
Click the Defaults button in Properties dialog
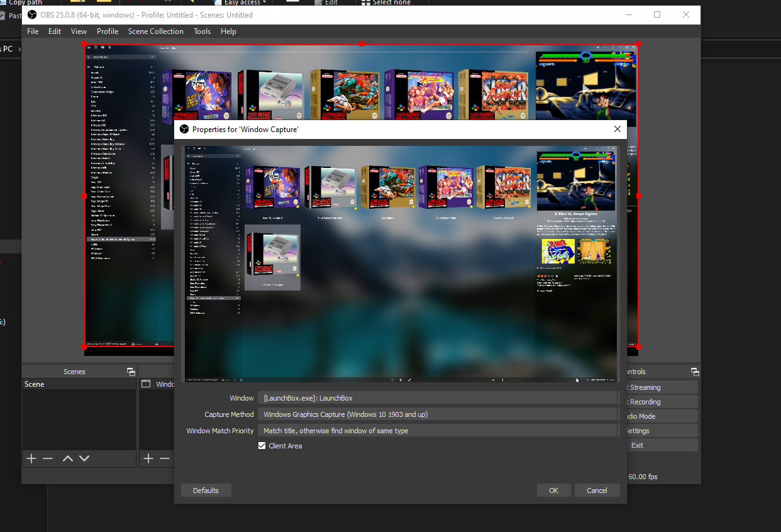click(x=206, y=490)
